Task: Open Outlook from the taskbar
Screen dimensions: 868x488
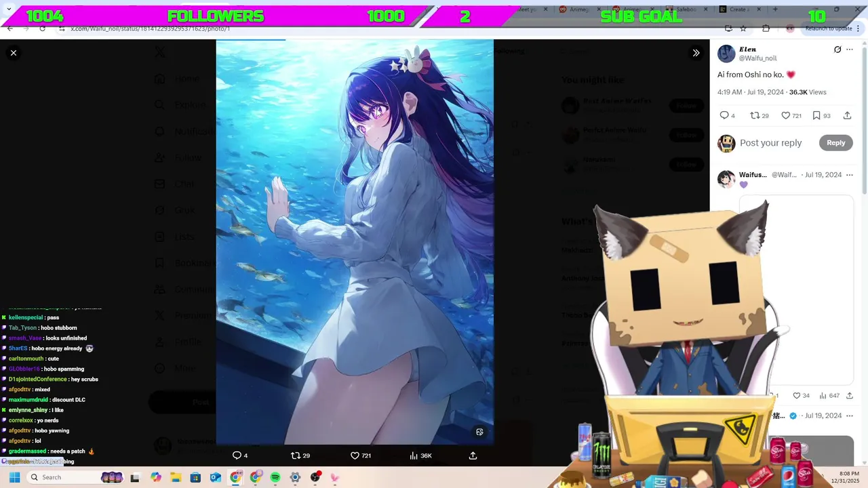Action: 216,478
